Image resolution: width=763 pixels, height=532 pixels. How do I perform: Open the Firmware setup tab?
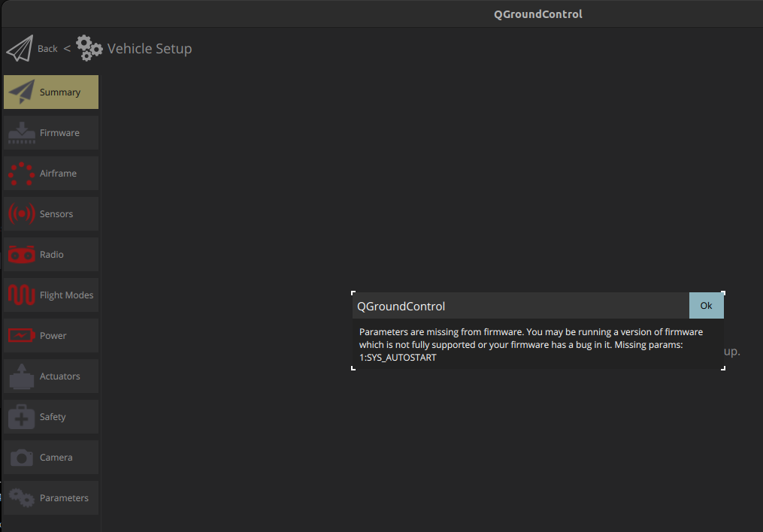click(51, 133)
